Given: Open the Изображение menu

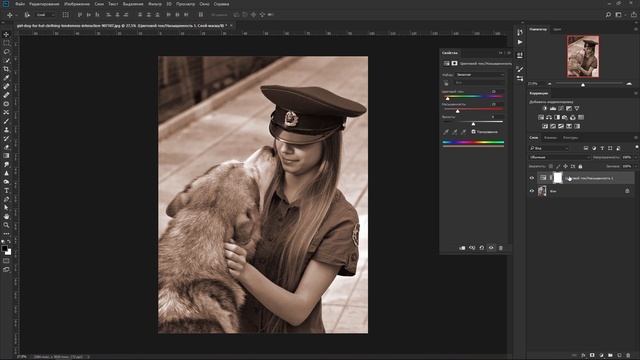Looking at the screenshot, I should [x=77, y=4].
